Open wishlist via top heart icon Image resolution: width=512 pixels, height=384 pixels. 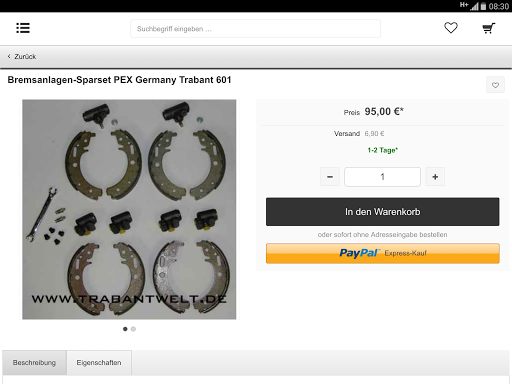tap(451, 28)
